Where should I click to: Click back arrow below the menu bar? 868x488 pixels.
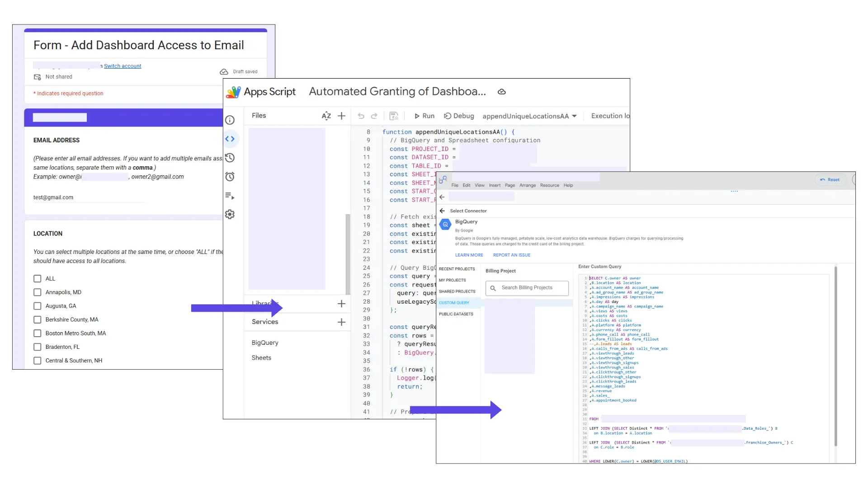click(x=442, y=197)
